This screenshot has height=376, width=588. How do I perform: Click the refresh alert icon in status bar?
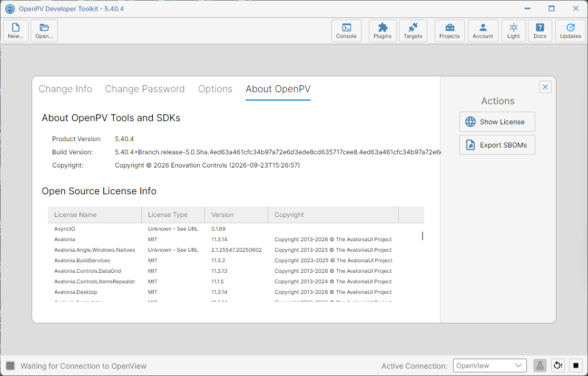tap(558, 365)
